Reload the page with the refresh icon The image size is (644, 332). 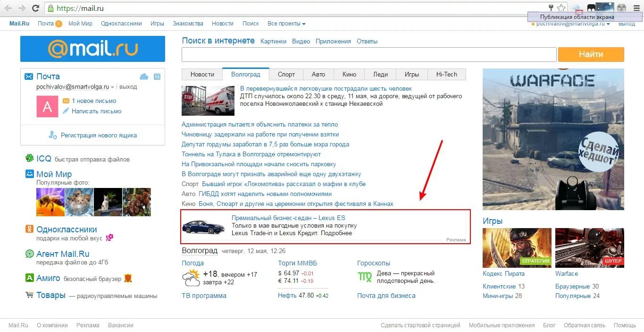coord(35,8)
